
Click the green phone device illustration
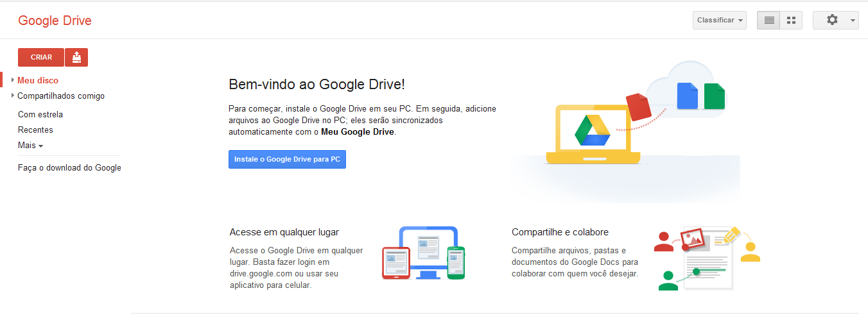[456, 263]
